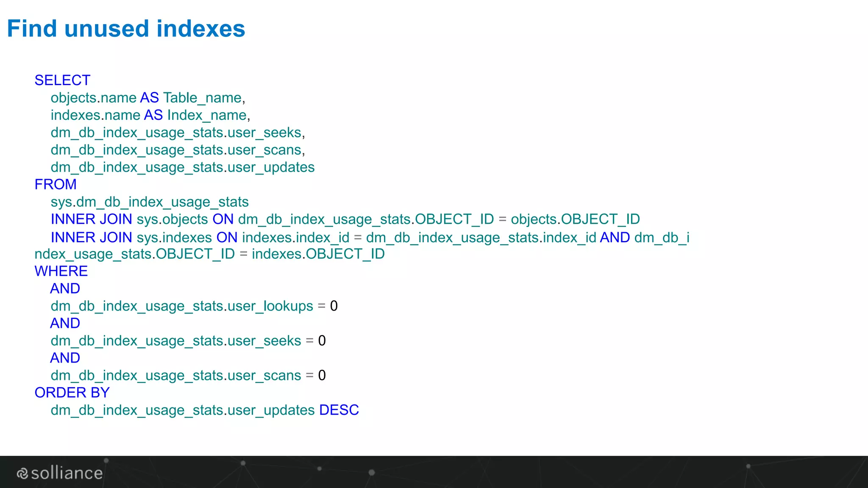The height and width of the screenshot is (488, 868).
Task: Click the solliance brand text in footer
Action: [x=67, y=473]
